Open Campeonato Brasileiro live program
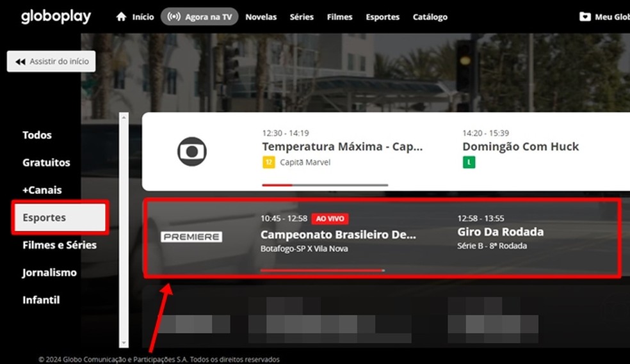This screenshot has width=630, height=364. point(338,235)
